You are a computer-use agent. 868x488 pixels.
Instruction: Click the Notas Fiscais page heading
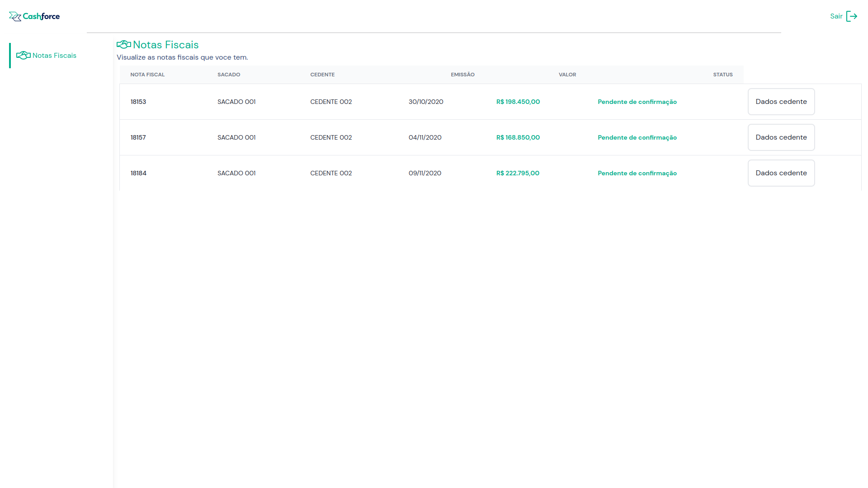pos(165,45)
